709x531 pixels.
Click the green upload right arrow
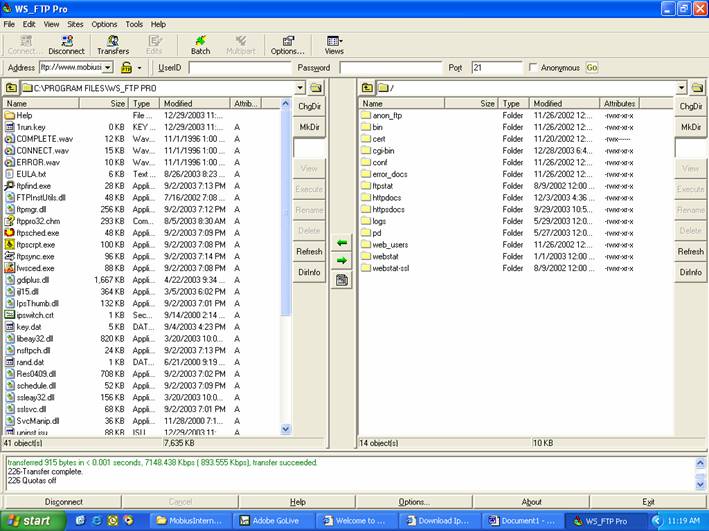pos(342,261)
